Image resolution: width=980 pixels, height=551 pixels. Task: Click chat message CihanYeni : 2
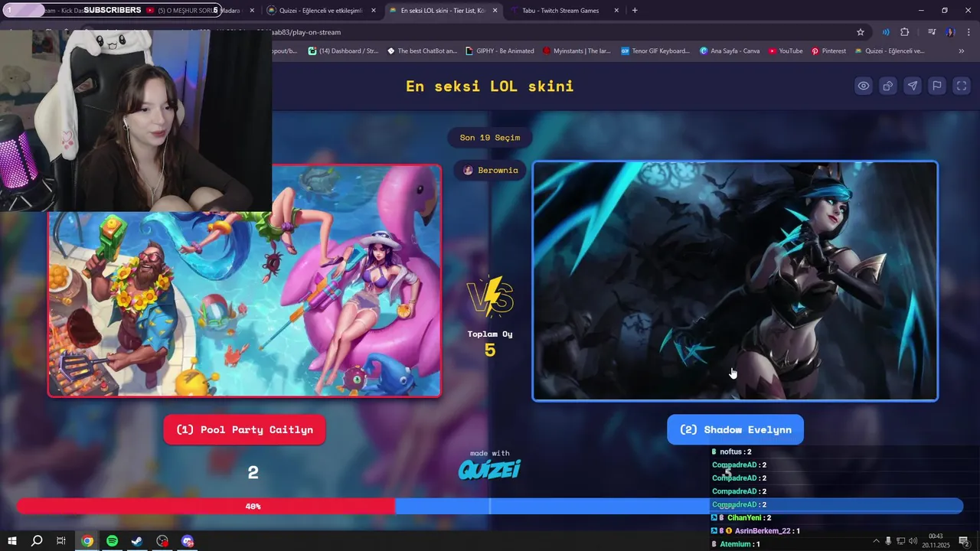741,518
